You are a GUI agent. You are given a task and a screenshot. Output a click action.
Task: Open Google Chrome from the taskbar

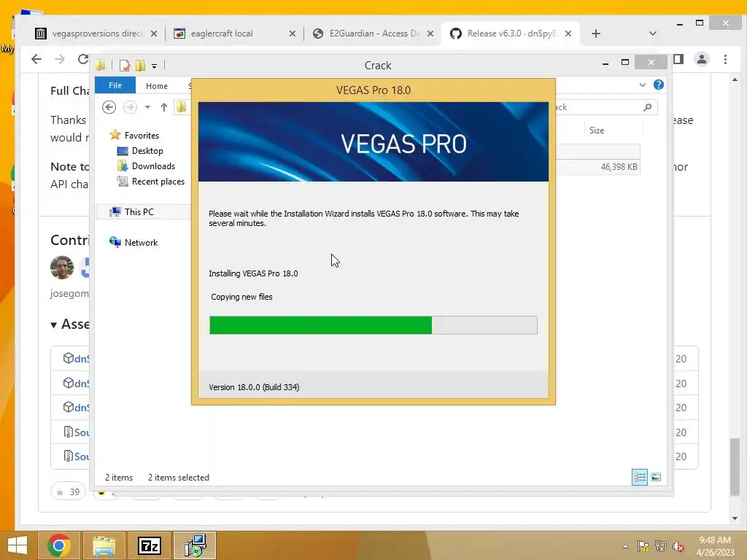[59, 545]
